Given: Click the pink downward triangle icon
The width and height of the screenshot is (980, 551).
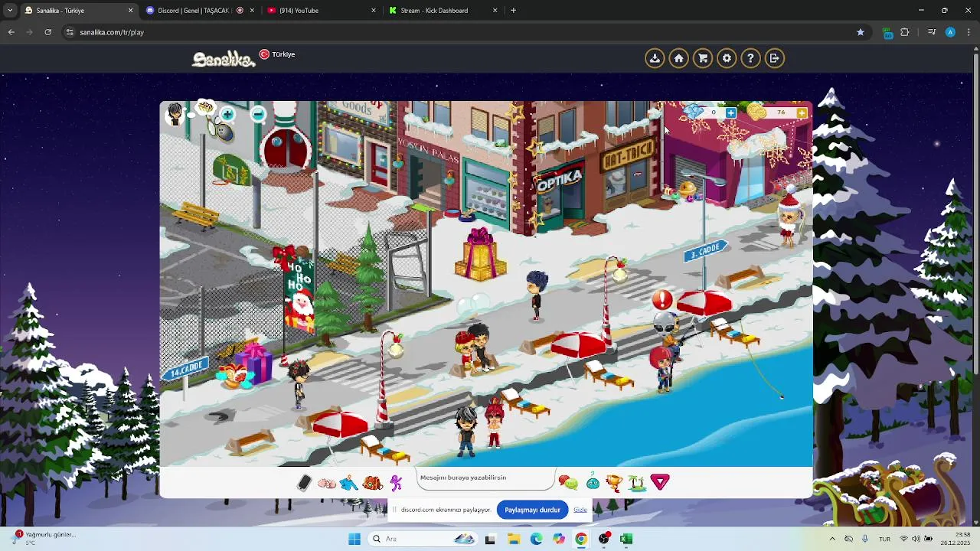Looking at the screenshot, I should 660,482.
